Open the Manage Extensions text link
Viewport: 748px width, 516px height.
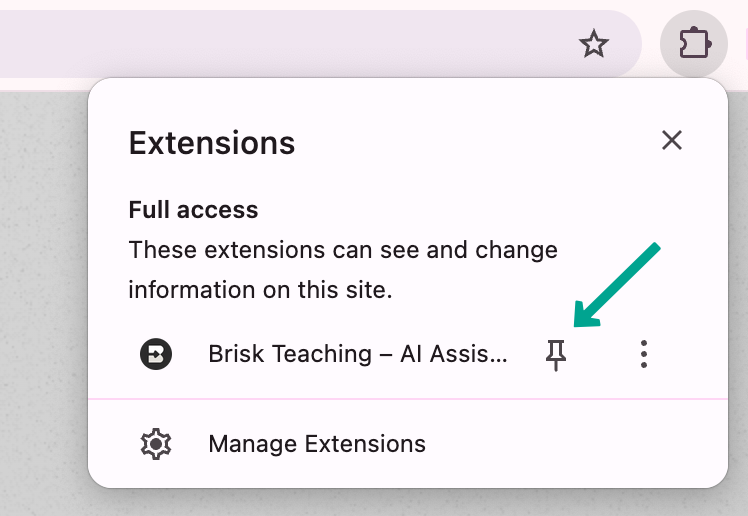click(317, 443)
